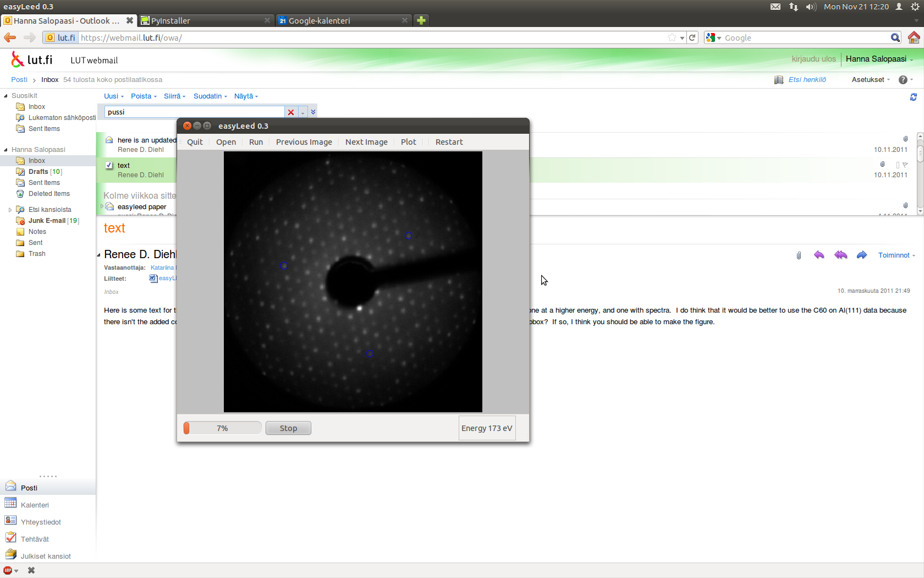Collapse the Suosikit favorites section

[5, 96]
